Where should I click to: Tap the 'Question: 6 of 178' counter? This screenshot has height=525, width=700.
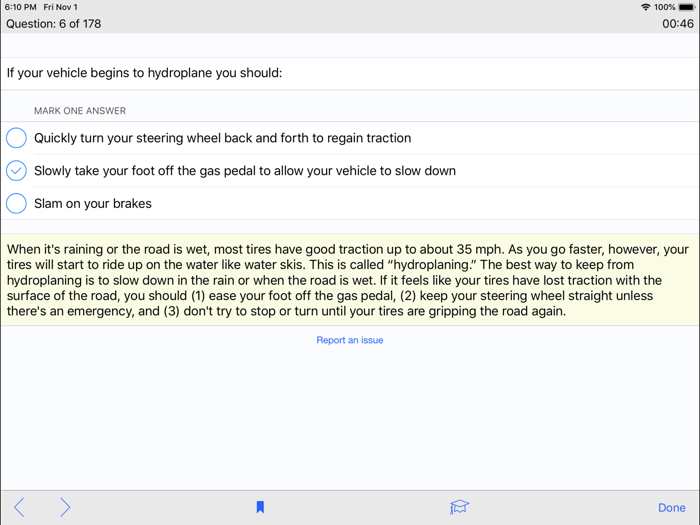point(54,24)
